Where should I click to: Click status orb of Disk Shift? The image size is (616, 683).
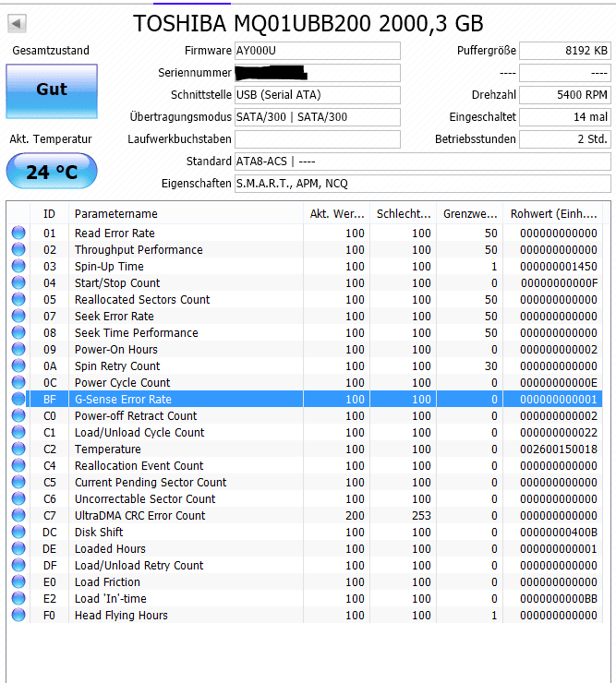(x=18, y=532)
